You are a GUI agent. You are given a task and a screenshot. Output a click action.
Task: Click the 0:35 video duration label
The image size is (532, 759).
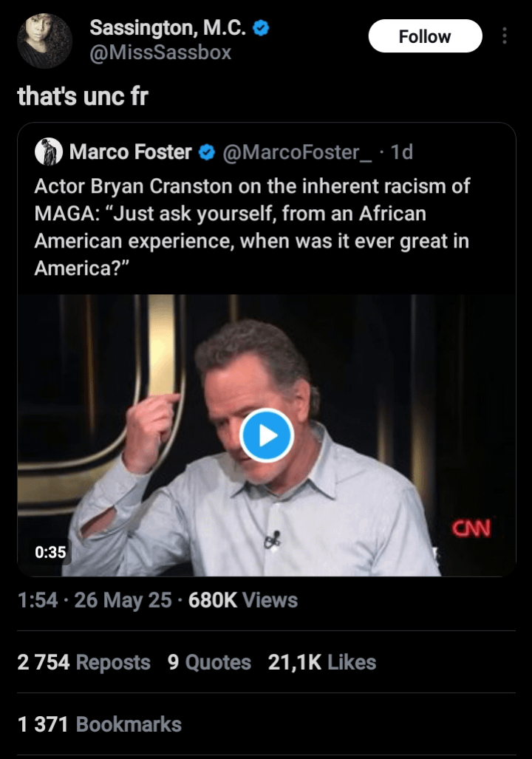pyautogui.click(x=50, y=552)
